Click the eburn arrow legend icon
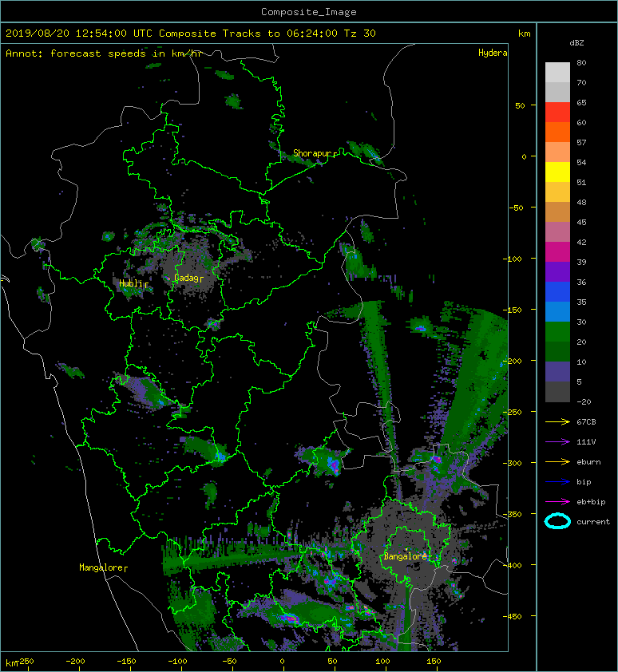The image size is (618, 672). point(557,462)
